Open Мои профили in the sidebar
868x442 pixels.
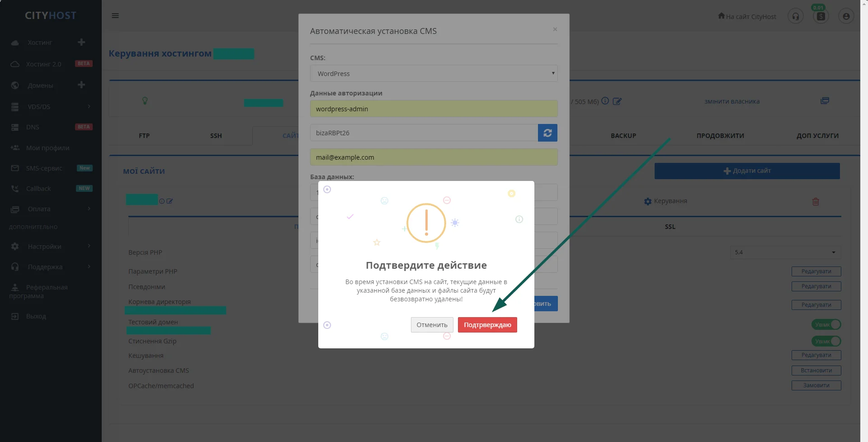point(47,148)
